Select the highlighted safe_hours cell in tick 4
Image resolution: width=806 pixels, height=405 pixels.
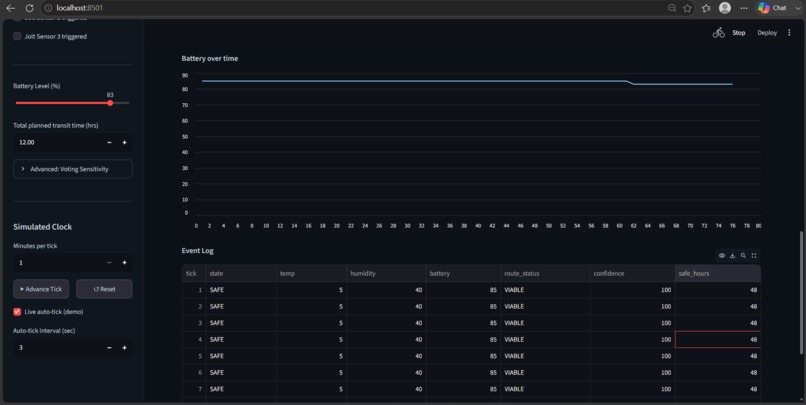tap(718, 339)
